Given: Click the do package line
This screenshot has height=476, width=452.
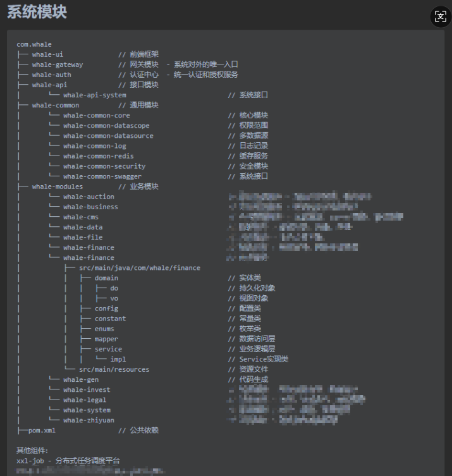Looking at the screenshot, I should pos(114,288).
